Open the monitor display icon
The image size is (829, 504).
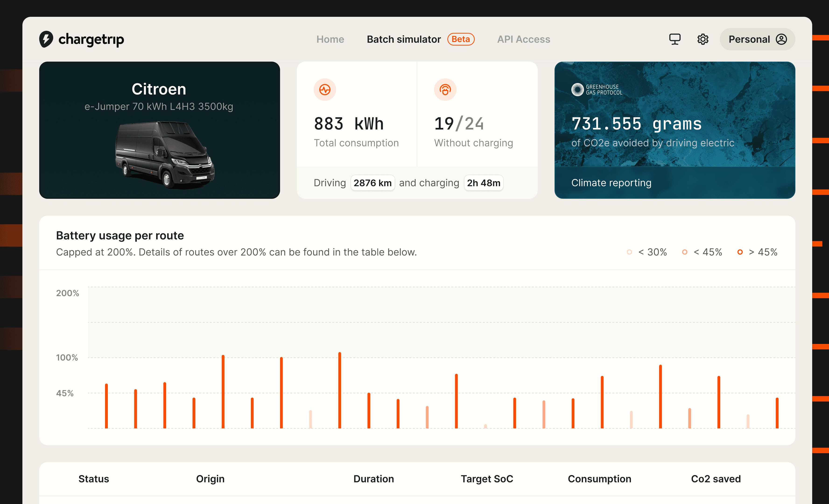pyautogui.click(x=674, y=39)
